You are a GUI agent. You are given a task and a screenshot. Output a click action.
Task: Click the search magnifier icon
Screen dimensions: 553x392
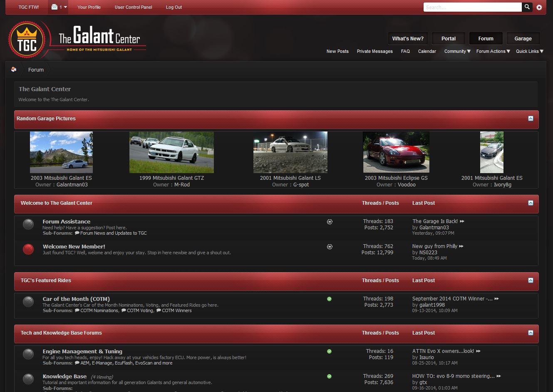point(527,7)
